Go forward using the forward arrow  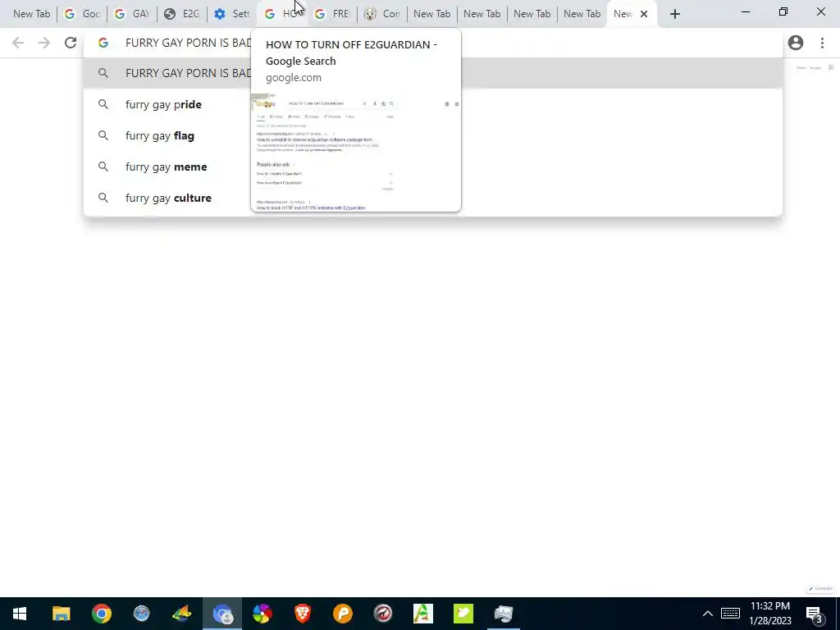pos(44,43)
